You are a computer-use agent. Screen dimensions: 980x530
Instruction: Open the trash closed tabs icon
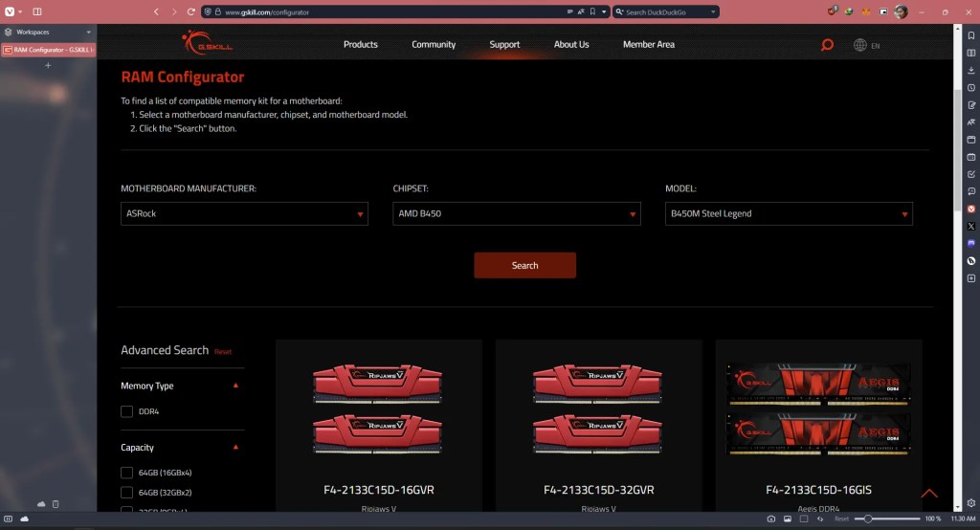coord(56,503)
